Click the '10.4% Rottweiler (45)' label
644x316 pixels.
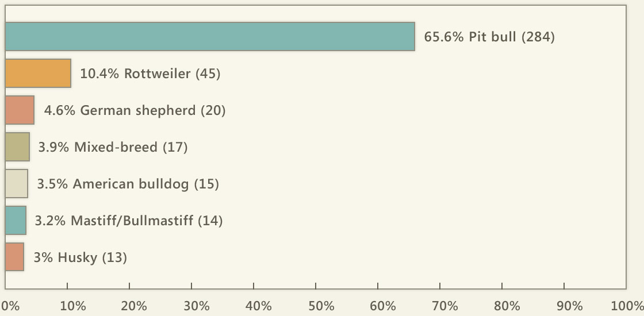(x=150, y=74)
